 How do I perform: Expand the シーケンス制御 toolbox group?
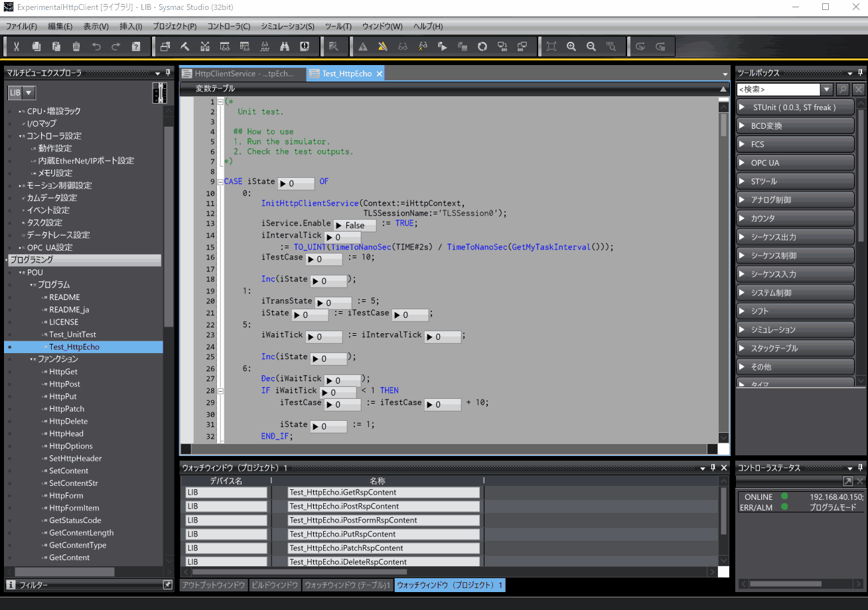click(795, 256)
